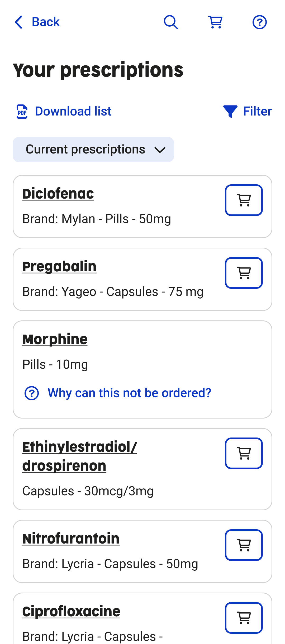The width and height of the screenshot is (285, 644).
Task: Open the help icon in header
Action: [259, 22]
